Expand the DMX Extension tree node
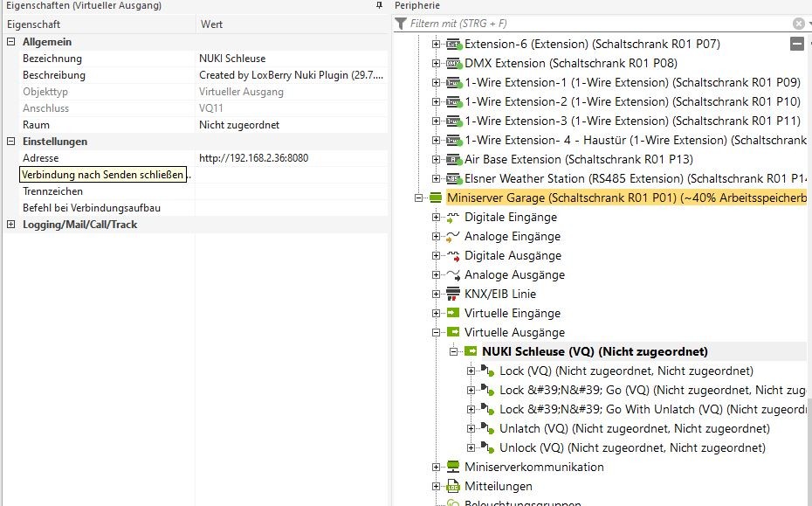The width and height of the screenshot is (812, 506). [x=436, y=63]
